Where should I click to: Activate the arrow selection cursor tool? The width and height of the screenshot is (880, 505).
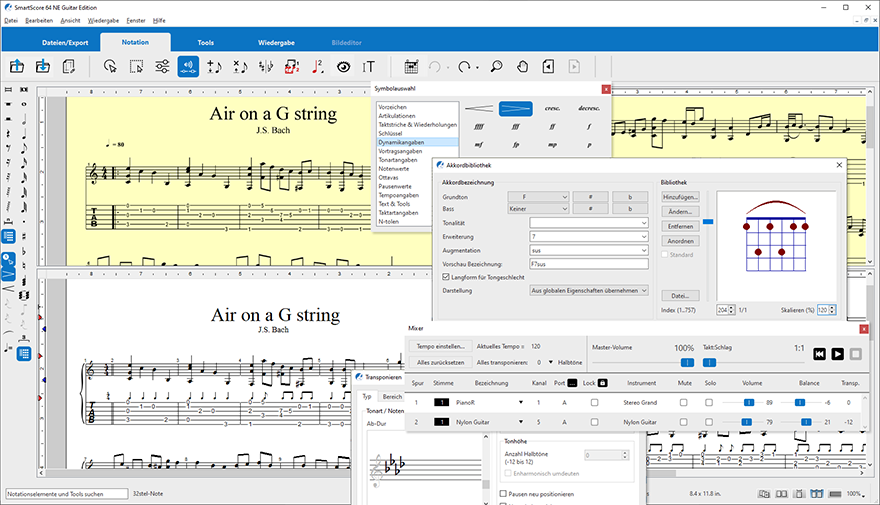point(110,67)
